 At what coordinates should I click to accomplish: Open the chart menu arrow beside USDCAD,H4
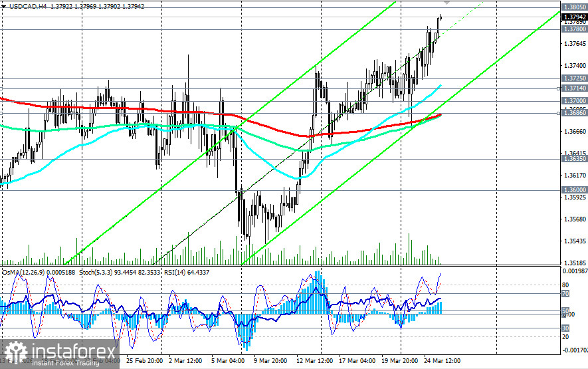point(4,7)
